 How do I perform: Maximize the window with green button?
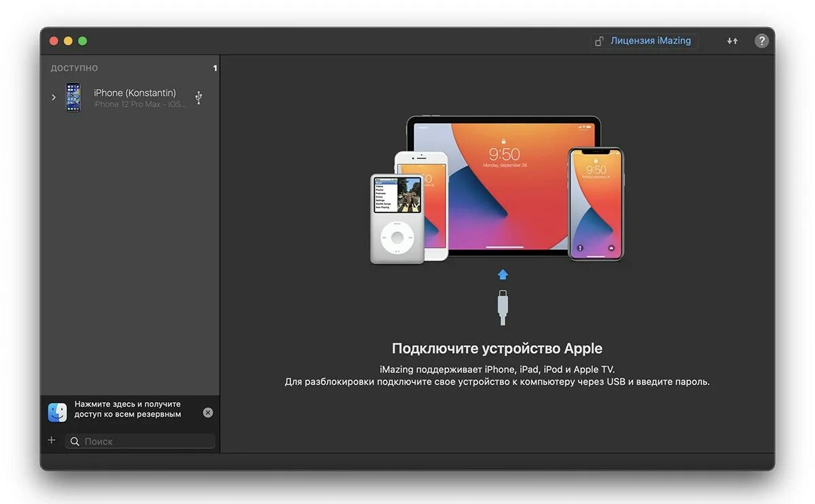(82, 41)
